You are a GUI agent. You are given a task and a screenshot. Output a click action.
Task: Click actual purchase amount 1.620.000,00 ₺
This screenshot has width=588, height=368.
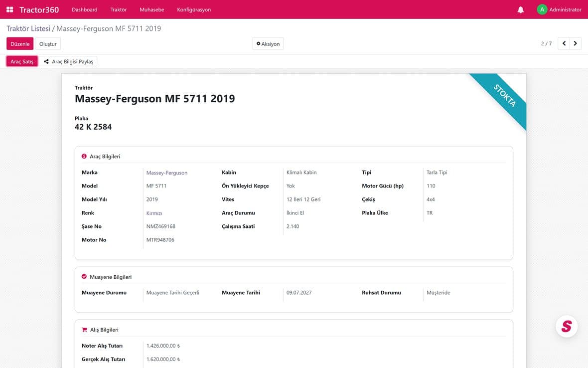(163, 359)
